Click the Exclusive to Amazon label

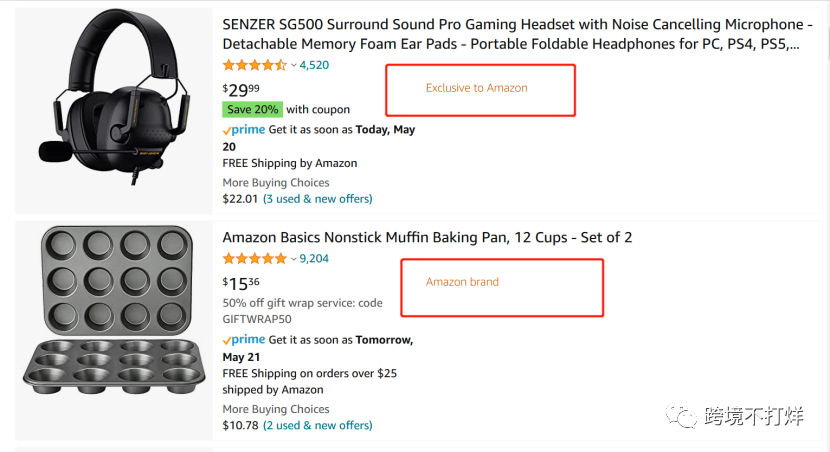pos(476,88)
